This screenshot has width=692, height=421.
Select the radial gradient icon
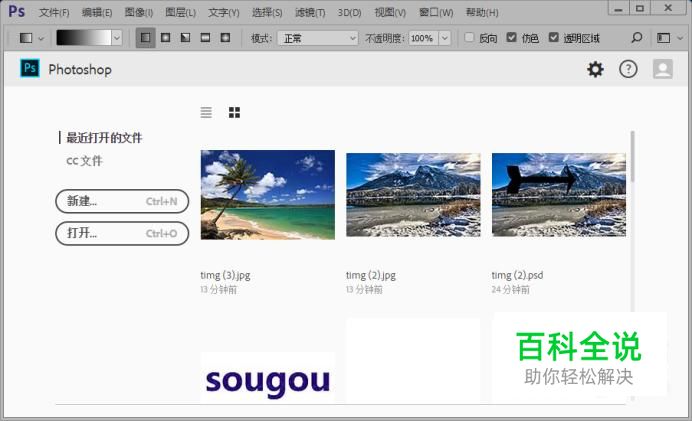pyautogui.click(x=165, y=38)
